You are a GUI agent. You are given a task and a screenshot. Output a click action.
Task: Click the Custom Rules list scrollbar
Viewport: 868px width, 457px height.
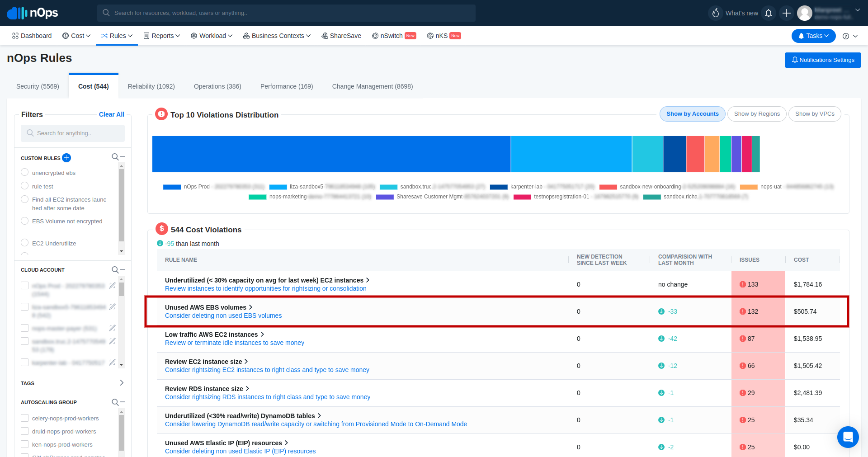click(x=121, y=206)
